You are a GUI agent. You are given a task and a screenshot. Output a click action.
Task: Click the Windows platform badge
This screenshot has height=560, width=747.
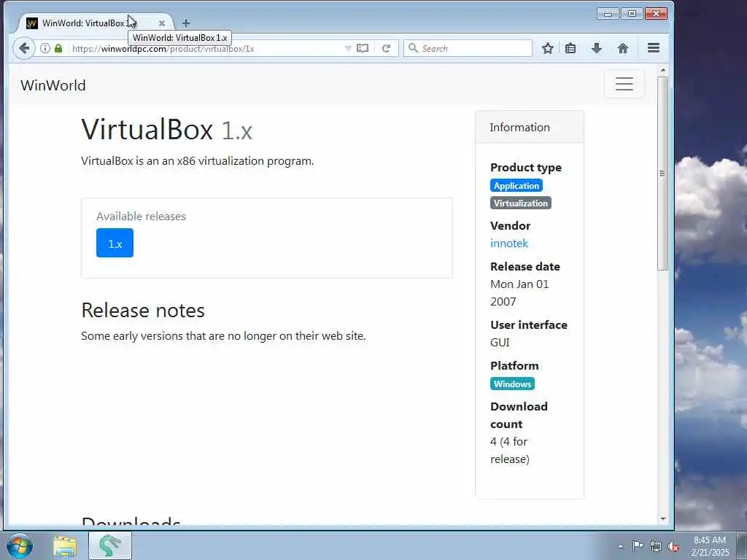pyautogui.click(x=512, y=384)
